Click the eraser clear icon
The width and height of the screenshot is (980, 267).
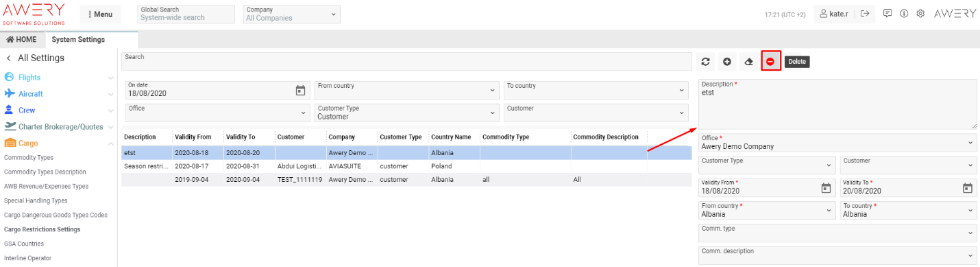click(749, 62)
